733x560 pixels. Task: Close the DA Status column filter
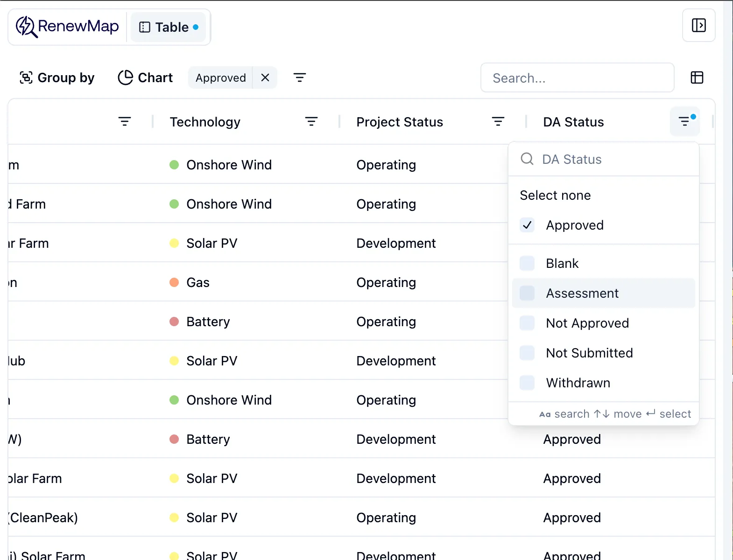pos(685,121)
